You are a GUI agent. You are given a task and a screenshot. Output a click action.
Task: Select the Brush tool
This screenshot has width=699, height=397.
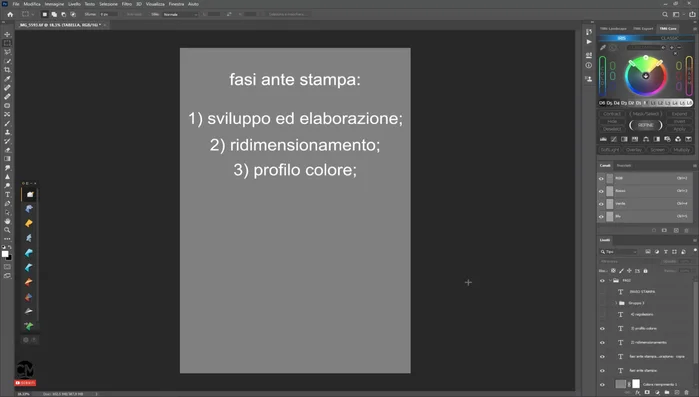[x=7, y=123]
